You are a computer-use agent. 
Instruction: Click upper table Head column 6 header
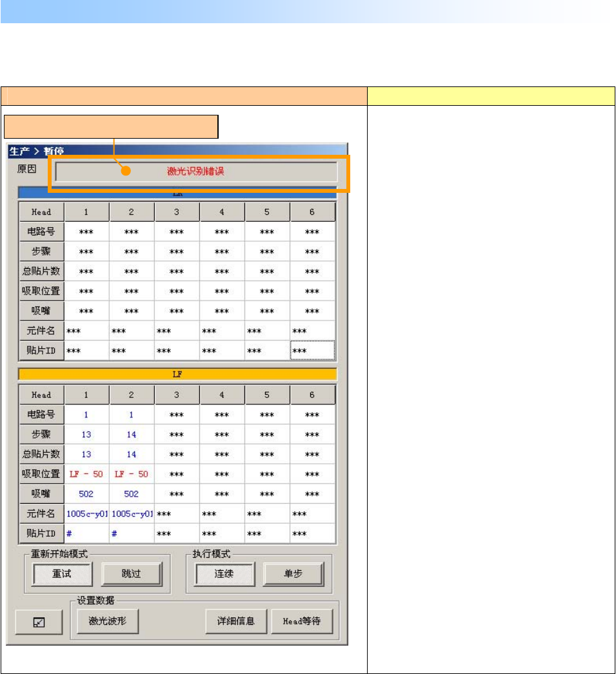pyautogui.click(x=312, y=212)
